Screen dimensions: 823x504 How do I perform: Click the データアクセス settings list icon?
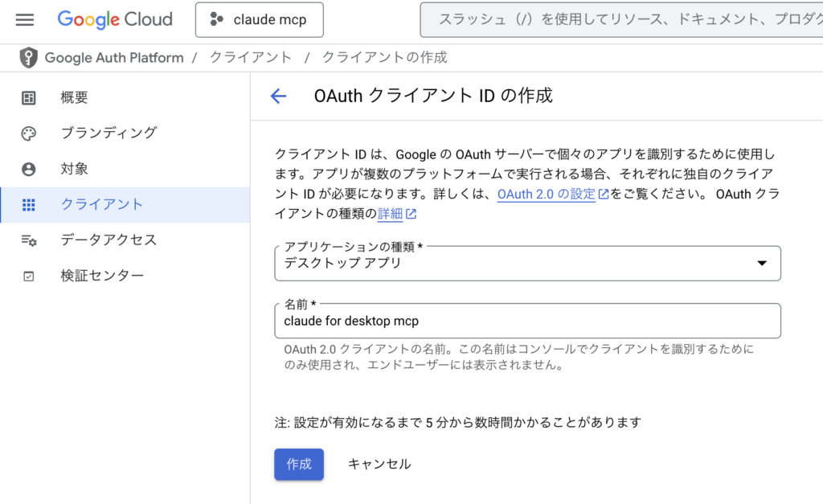(x=29, y=240)
